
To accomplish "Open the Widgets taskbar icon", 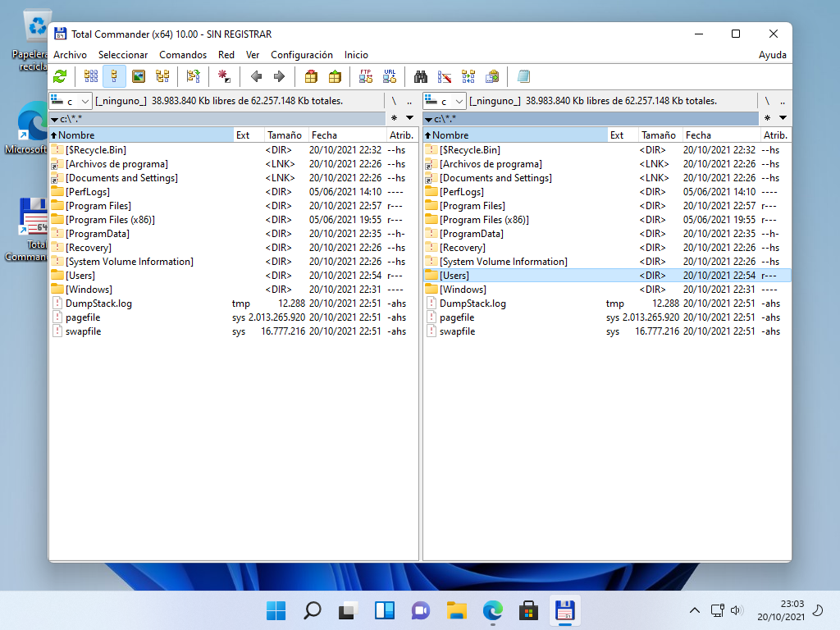I will point(384,610).
